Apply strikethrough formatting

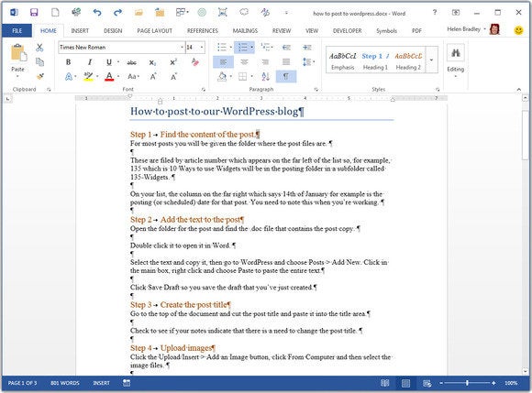[x=132, y=62]
